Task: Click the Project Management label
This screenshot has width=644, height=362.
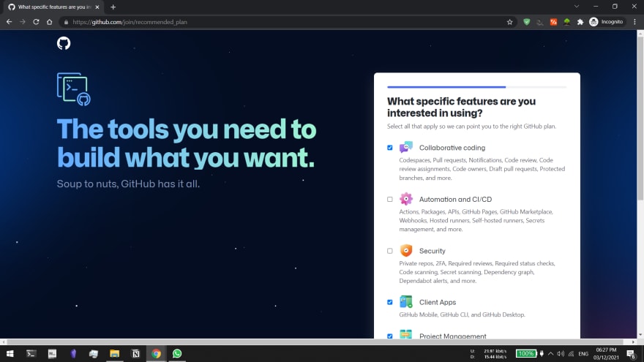Action: point(452,336)
